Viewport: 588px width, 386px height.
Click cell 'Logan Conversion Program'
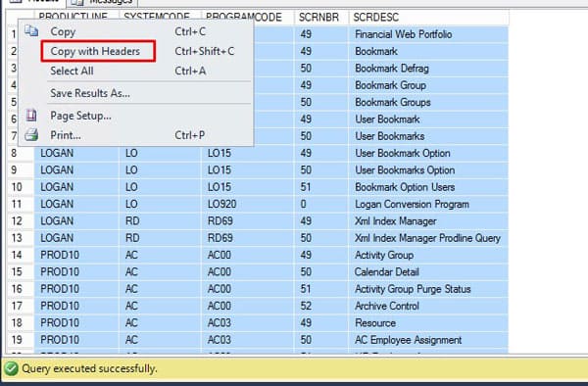point(428,204)
